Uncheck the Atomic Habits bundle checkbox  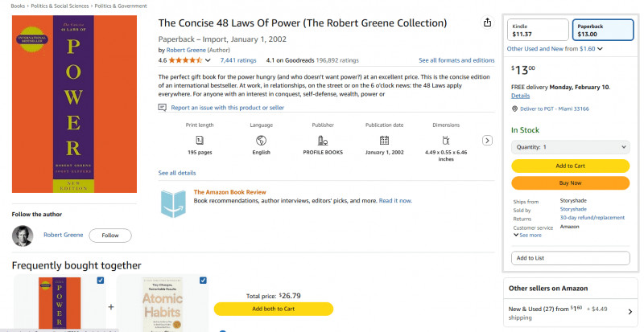click(203, 281)
